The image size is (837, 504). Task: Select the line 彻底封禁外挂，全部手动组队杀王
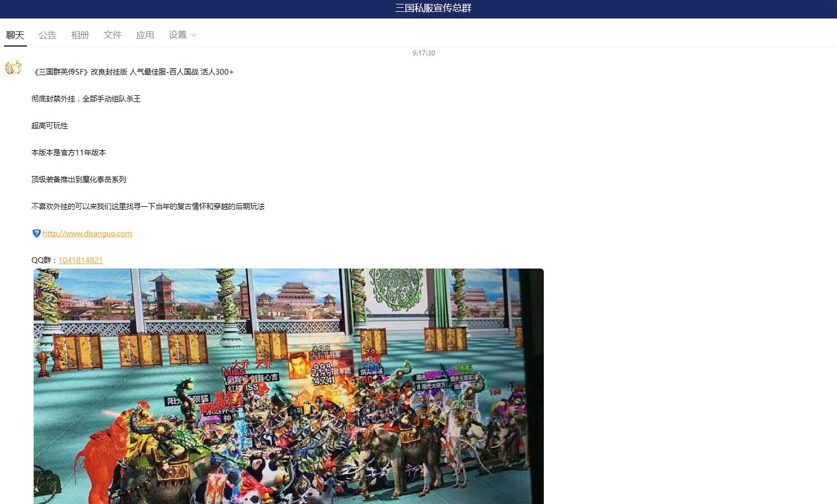[86, 99]
